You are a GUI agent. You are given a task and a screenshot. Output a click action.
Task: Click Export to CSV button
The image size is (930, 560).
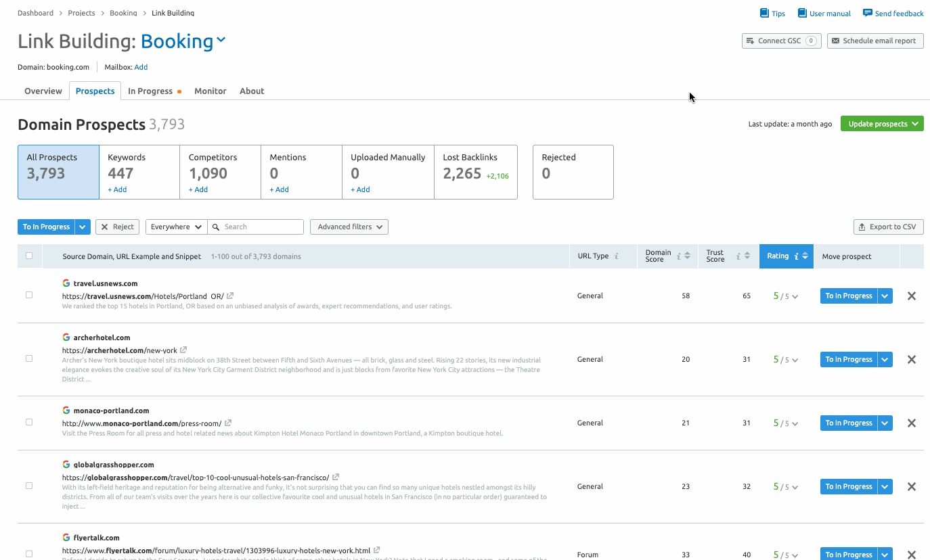tap(889, 227)
